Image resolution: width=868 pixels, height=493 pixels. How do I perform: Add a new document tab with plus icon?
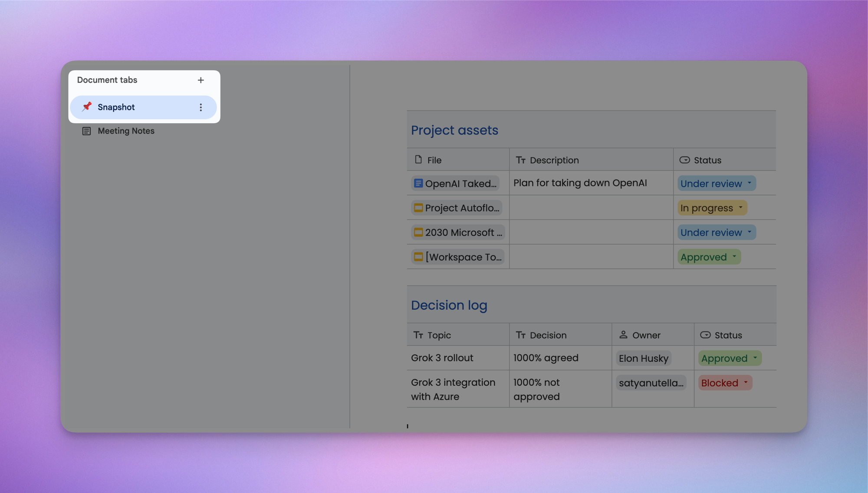coord(201,80)
